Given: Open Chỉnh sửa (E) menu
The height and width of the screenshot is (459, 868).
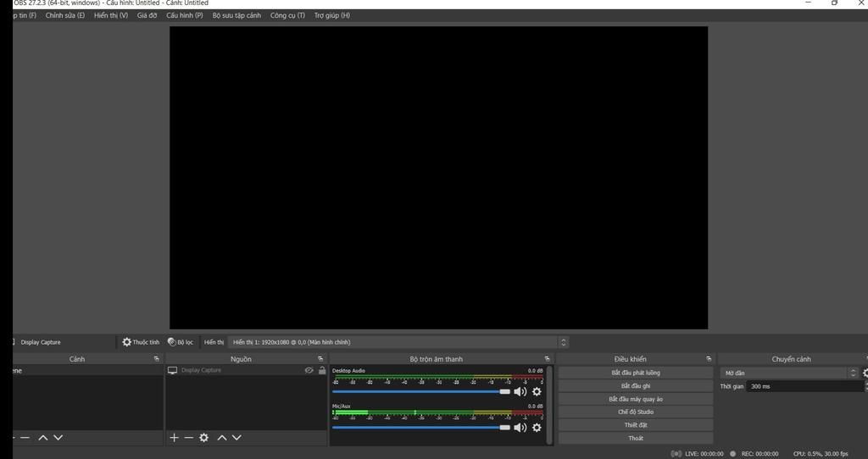Looking at the screenshot, I should [65, 15].
